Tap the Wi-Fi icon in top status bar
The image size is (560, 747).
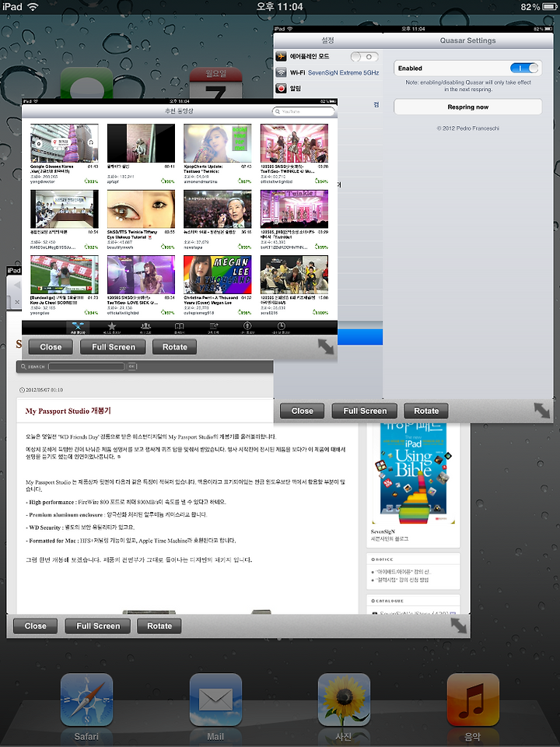(x=33, y=7)
